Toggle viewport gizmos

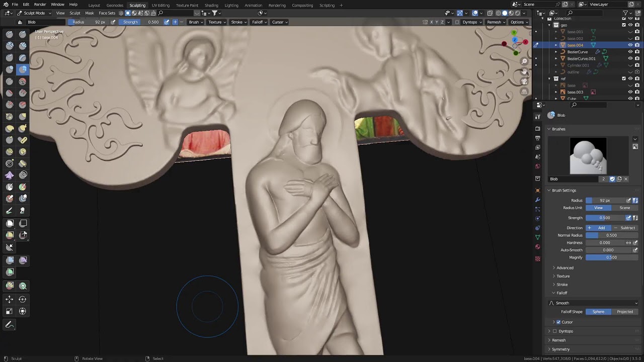click(460, 13)
